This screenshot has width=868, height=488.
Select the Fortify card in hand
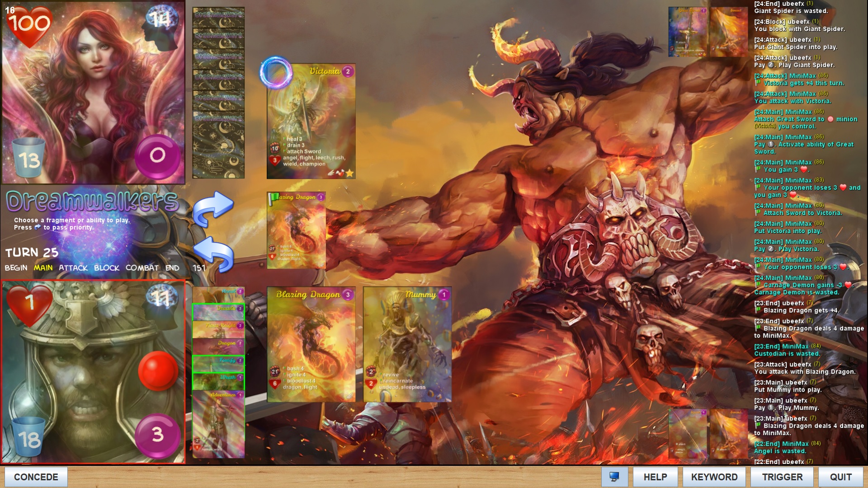tap(218, 364)
